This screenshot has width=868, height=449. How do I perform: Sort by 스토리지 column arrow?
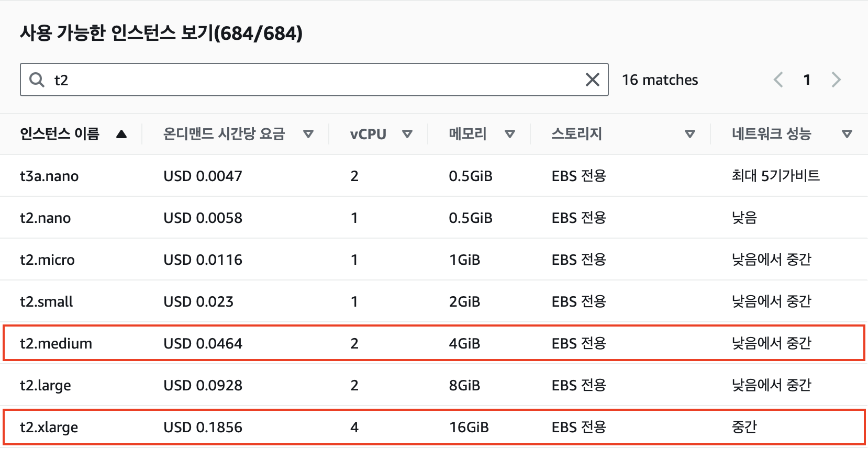click(x=690, y=134)
